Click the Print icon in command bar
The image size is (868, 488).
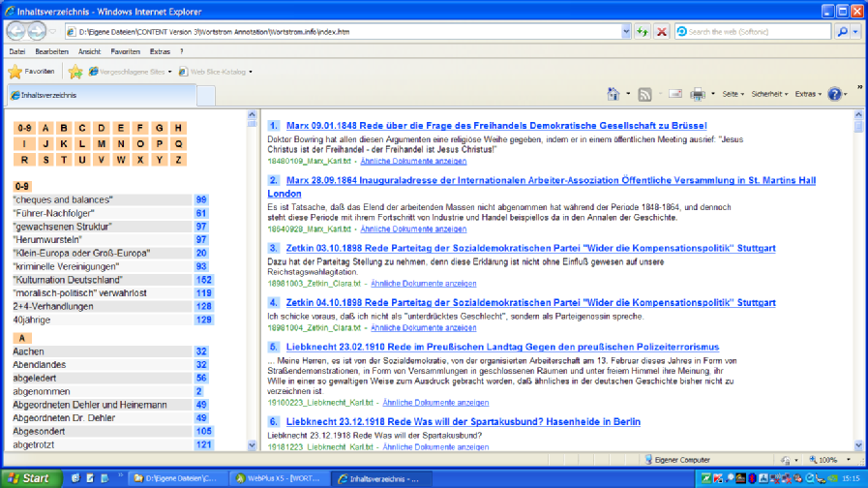click(697, 94)
